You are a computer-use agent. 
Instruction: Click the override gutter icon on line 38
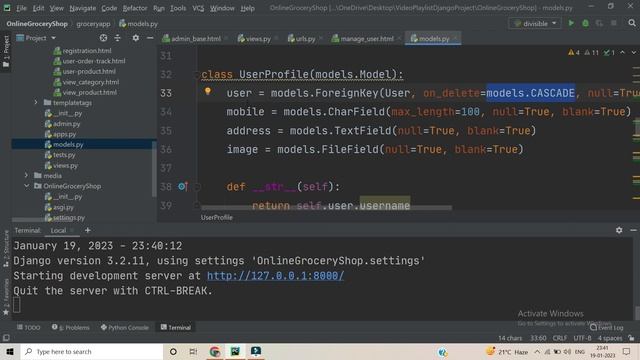coord(182,187)
